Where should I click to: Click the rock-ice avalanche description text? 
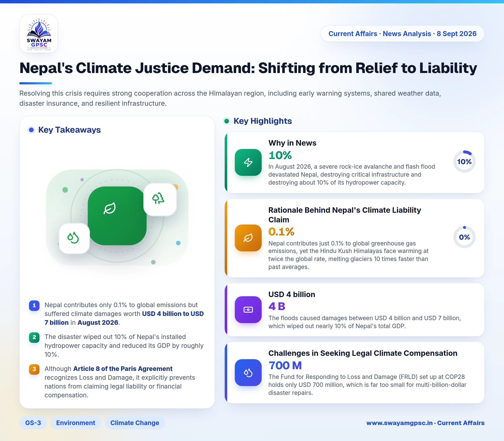(352, 175)
